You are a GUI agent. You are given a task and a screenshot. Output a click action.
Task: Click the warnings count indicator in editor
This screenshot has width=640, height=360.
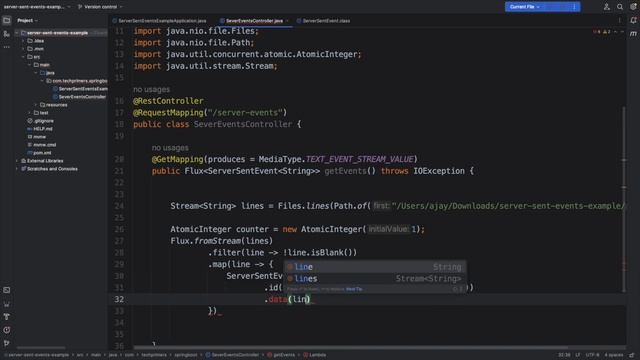tap(607, 32)
